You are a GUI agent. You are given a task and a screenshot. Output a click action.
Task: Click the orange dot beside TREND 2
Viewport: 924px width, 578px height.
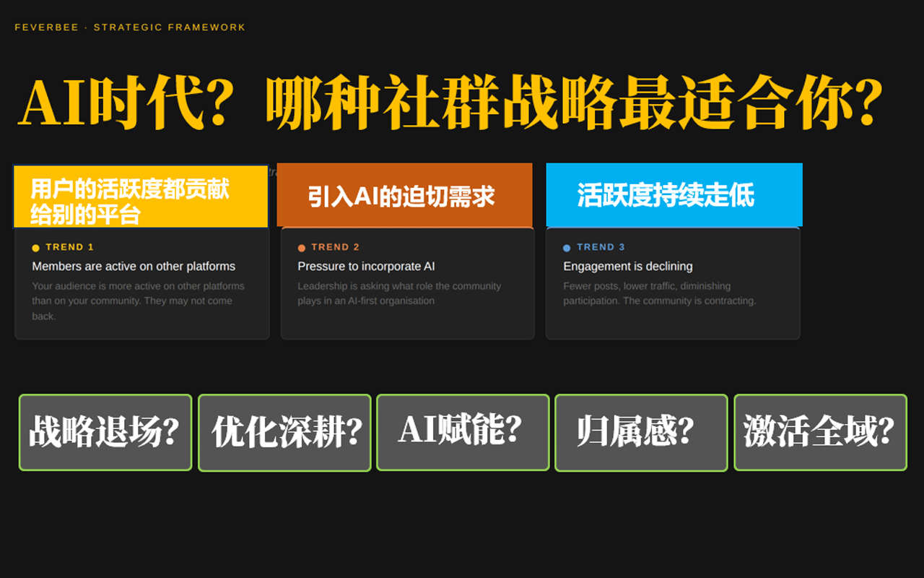point(302,248)
